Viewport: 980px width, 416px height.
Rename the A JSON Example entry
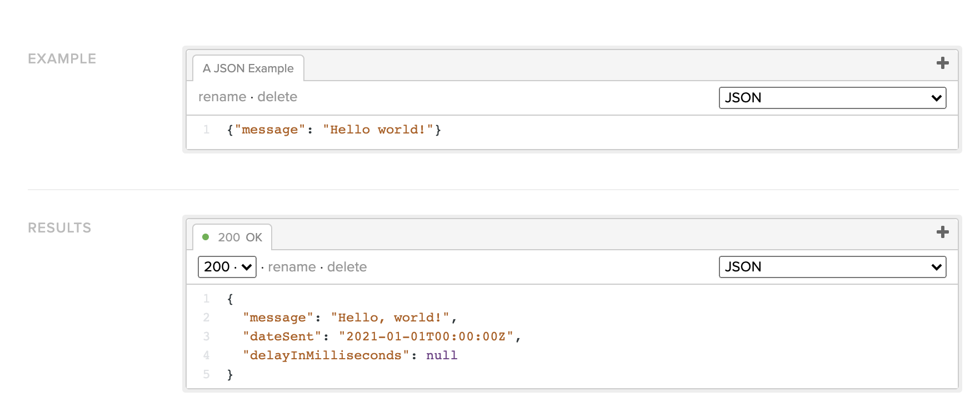(222, 97)
